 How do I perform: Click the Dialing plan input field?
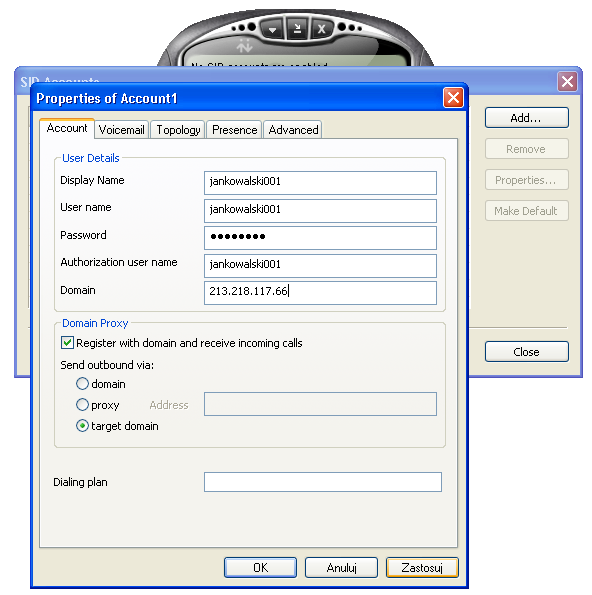[323, 482]
